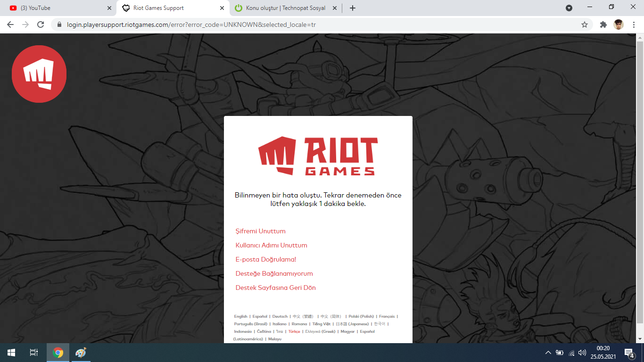Select 中文 (繁體) language
The height and width of the screenshot is (362, 644).
[303, 317]
